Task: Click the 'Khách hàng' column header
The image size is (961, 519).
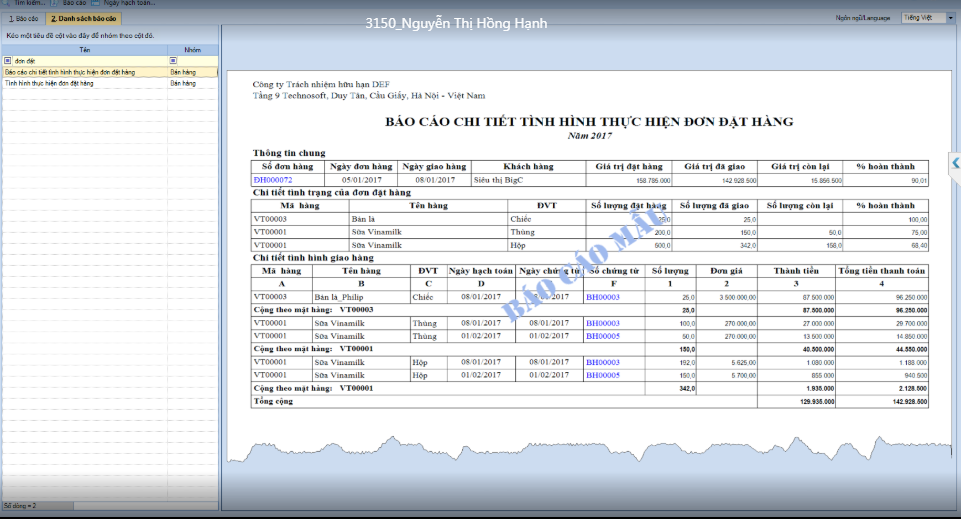Action: (x=528, y=167)
